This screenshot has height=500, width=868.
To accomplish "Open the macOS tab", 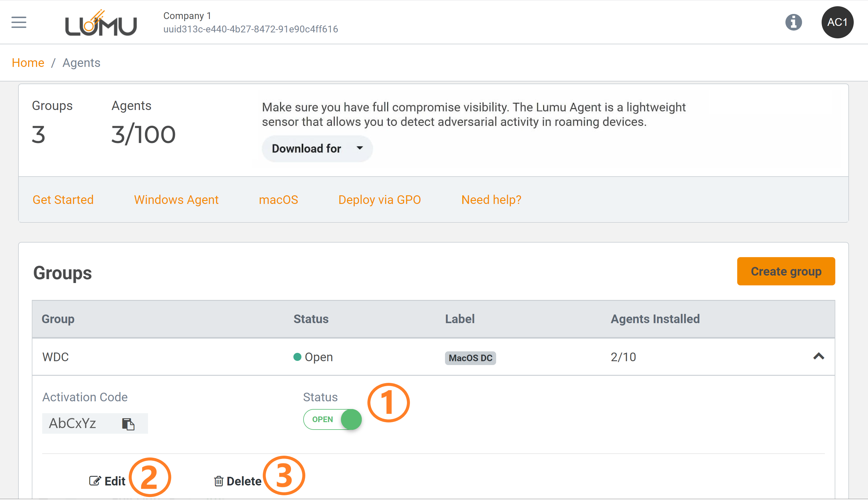I will [x=278, y=200].
